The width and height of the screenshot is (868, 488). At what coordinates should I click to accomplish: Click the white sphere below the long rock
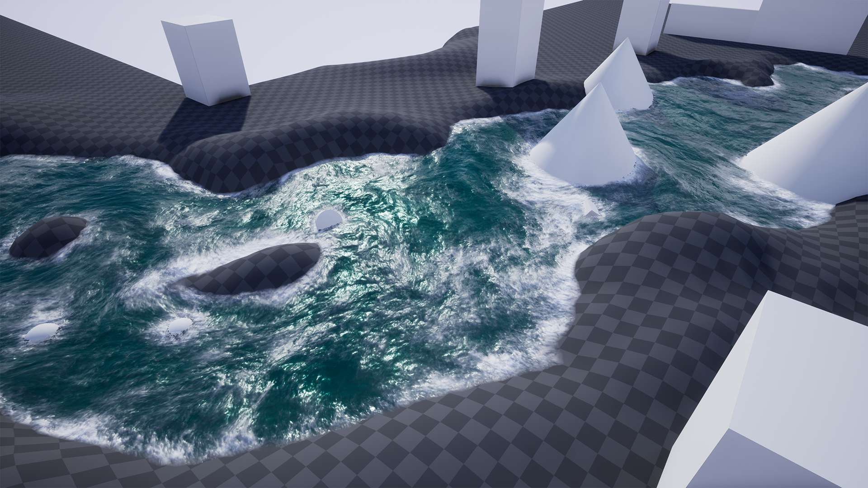coord(179,325)
